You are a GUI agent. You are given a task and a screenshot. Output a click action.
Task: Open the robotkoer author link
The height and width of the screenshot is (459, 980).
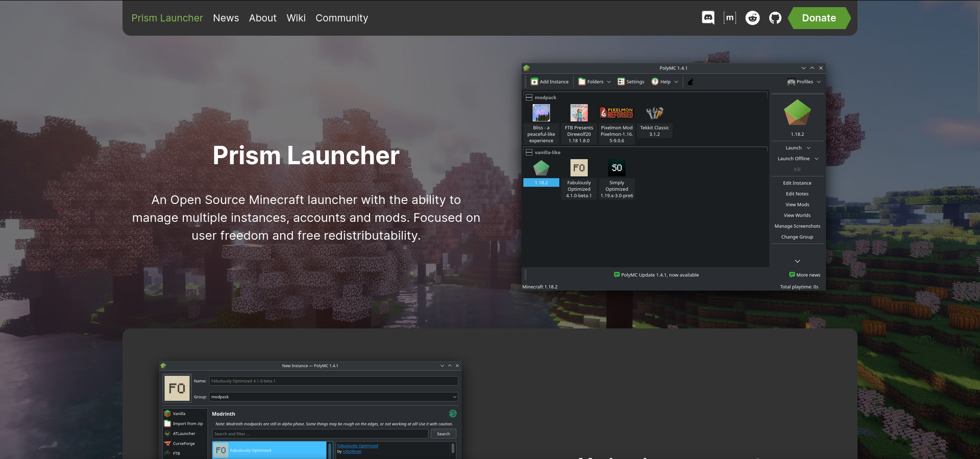coord(352,451)
